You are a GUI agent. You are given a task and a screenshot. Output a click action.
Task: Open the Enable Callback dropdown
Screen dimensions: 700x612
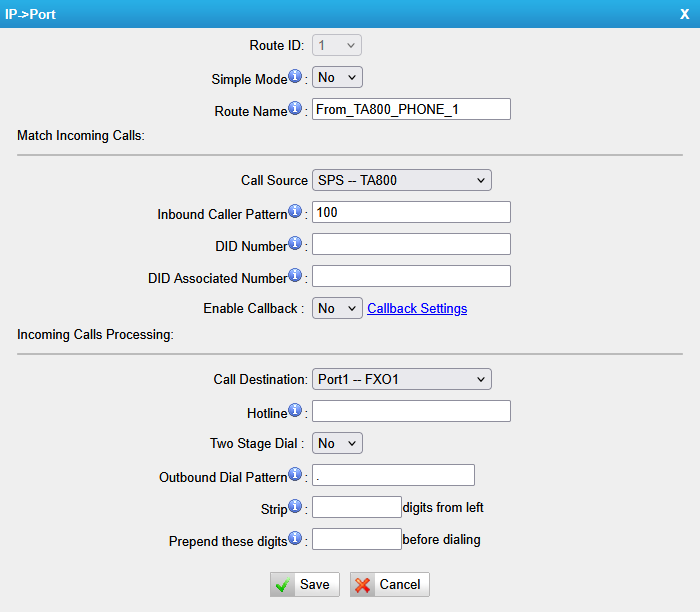337,309
